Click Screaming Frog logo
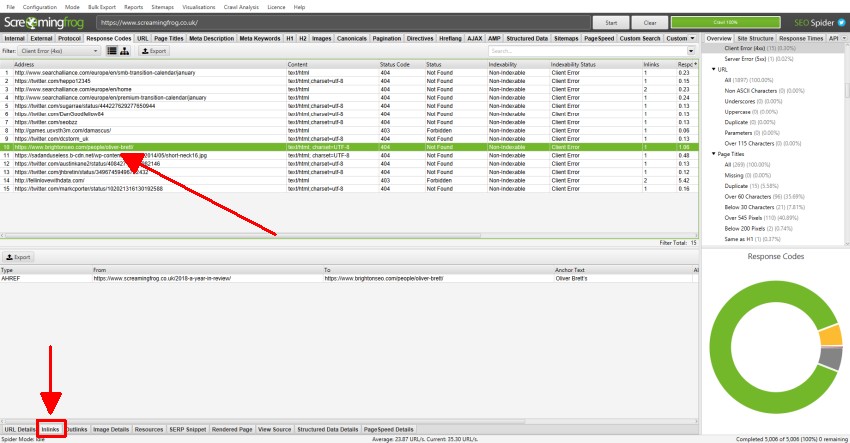This screenshot has width=850, height=443. click(44, 23)
